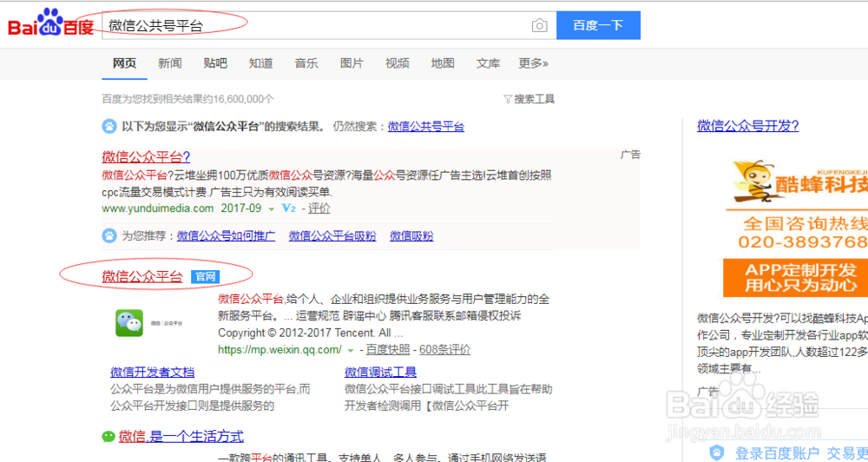
Task: Open 搜索工具 filter options
Action: coord(529,99)
